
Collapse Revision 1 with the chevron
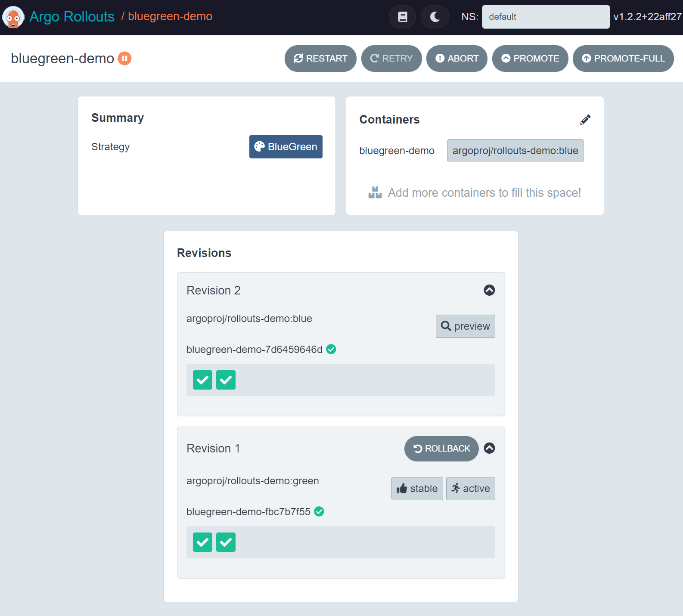point(489,448)
